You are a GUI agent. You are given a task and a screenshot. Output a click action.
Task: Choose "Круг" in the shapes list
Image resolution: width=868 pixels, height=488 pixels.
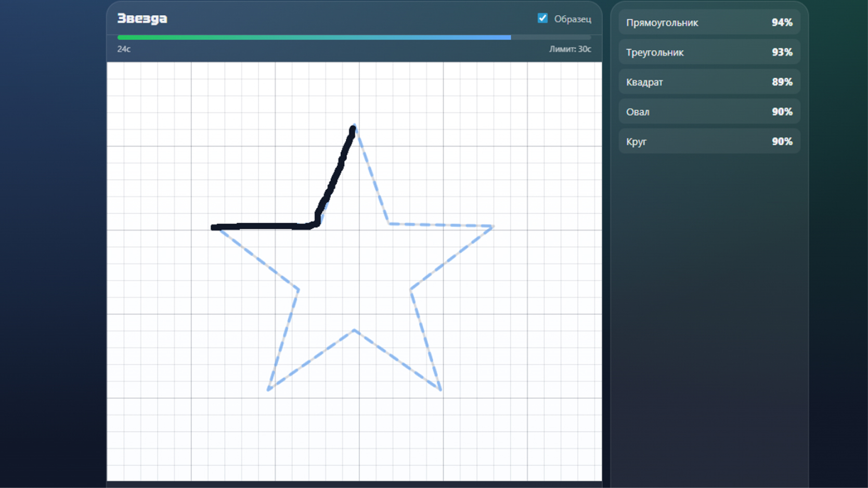tap(637, 141)
